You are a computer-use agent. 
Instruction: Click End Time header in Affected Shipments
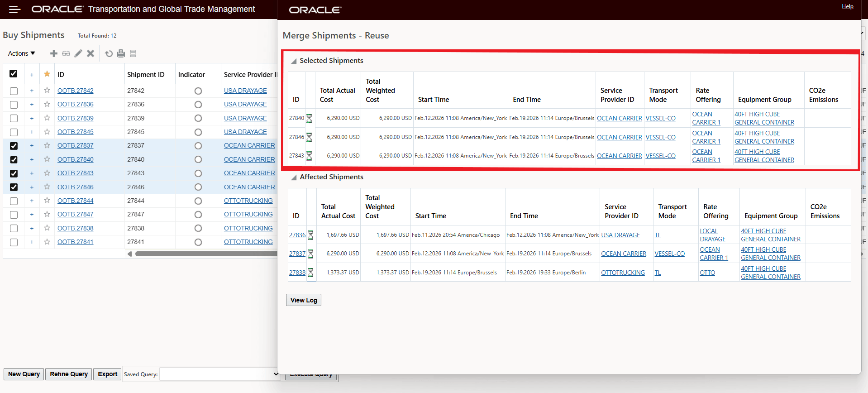coord(524,216)
